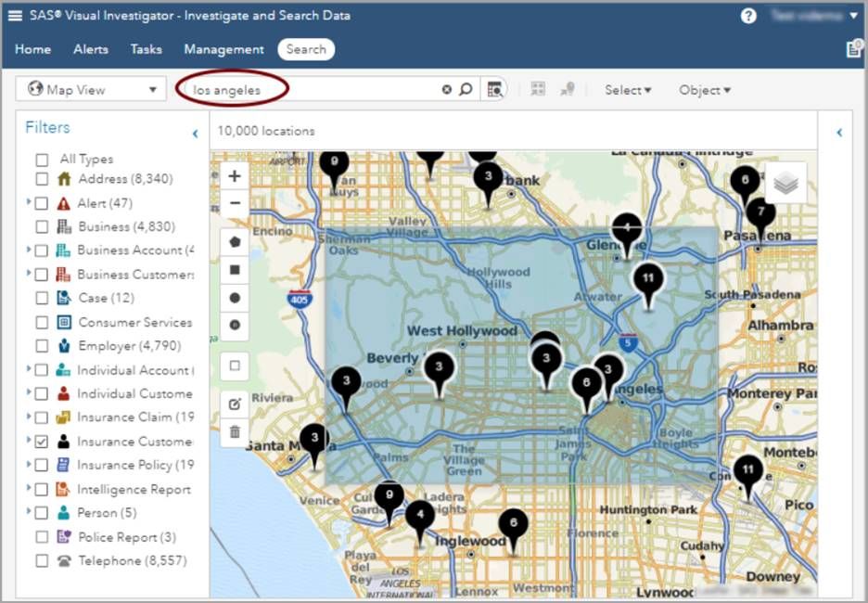Select the polygon drawing tool on the map

tap(234, 242)
